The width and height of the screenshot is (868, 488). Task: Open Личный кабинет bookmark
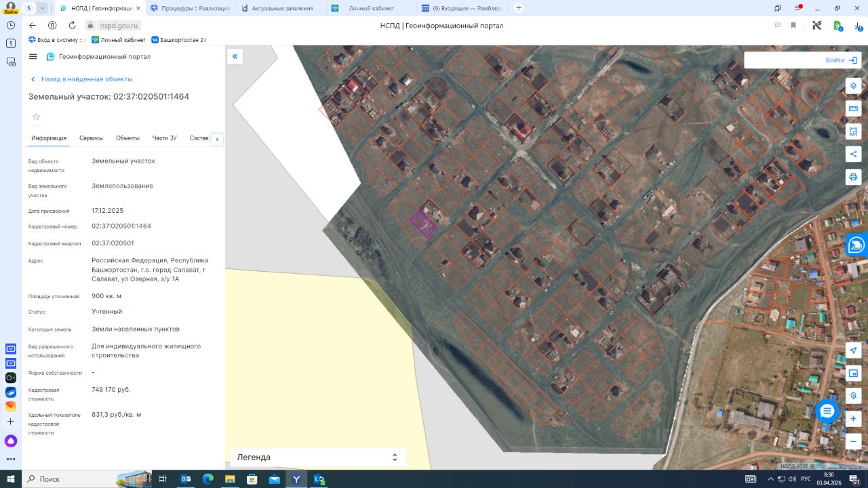pyautogui.click(x=119, y=40)
